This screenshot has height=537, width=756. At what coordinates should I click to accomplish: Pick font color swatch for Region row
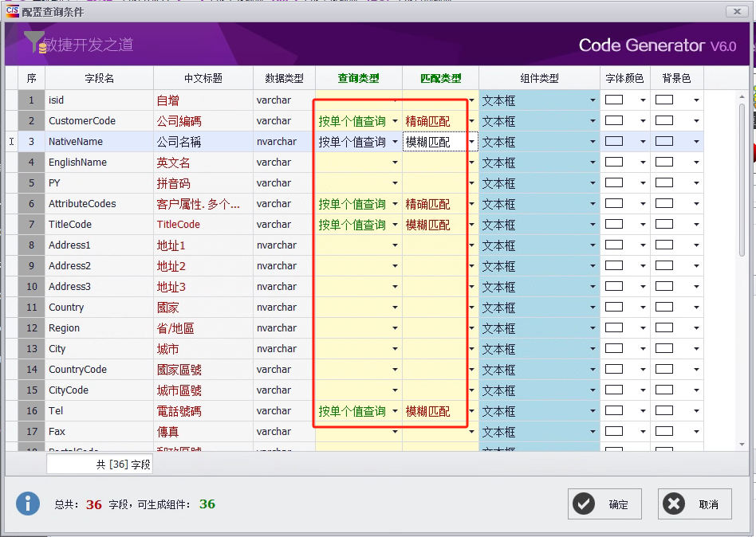(x=614, y=327)
